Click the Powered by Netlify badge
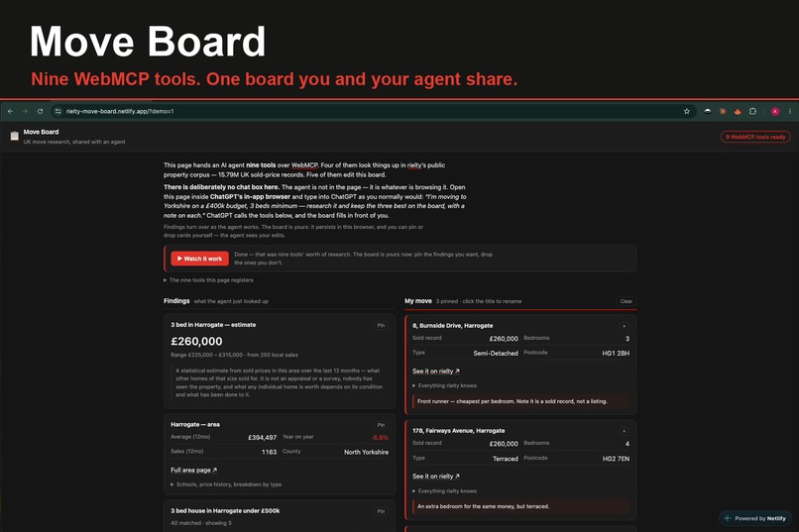The height and width of the screenshot is (532, 799). click(755, 518)
